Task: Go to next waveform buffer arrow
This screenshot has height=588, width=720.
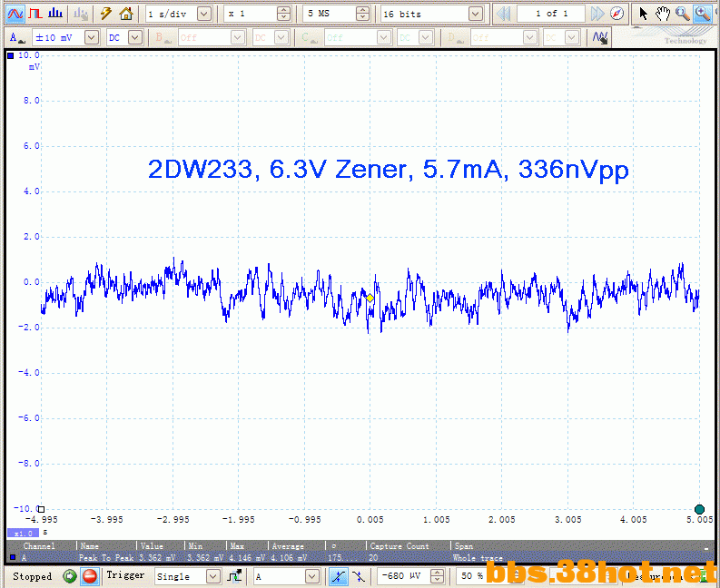Action: pos(597,15)
